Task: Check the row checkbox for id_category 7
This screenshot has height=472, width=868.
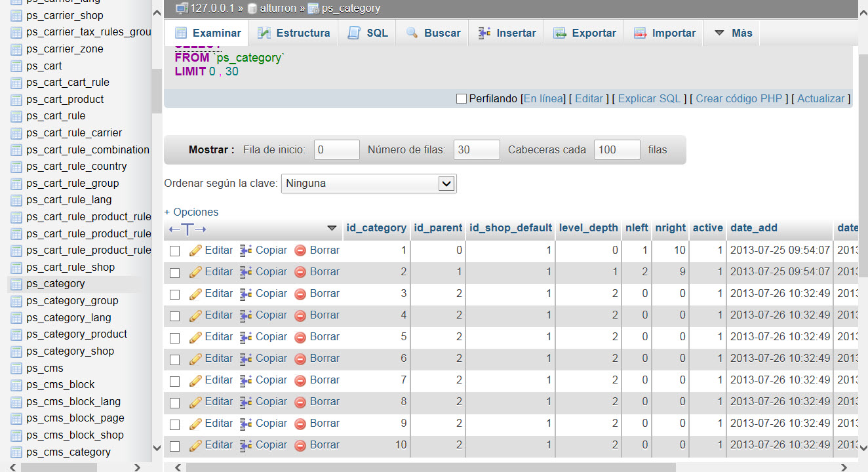Action: pos(174,381)
